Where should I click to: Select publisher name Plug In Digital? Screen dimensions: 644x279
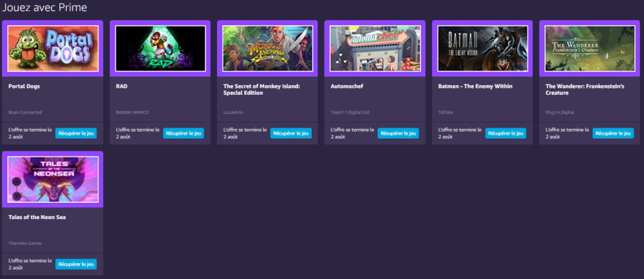(x=560, y=112)
